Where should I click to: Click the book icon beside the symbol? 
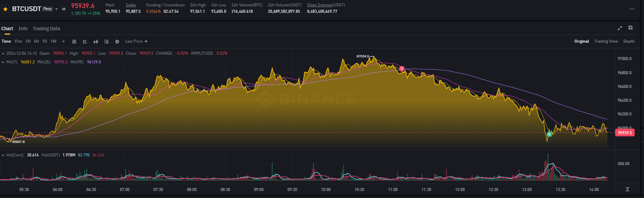pos(64,9)
